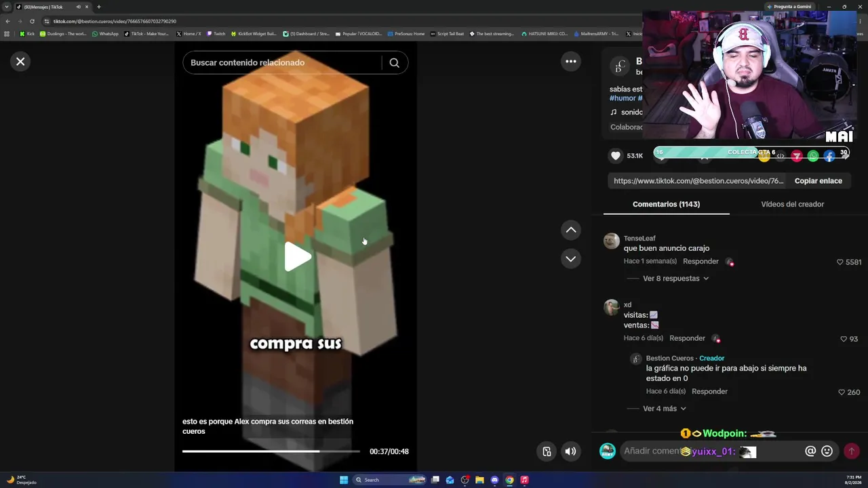Open Task View on the taskbar
Viewport: 868px width, 488px height.
pyautogui.click(x=435, y=480)
